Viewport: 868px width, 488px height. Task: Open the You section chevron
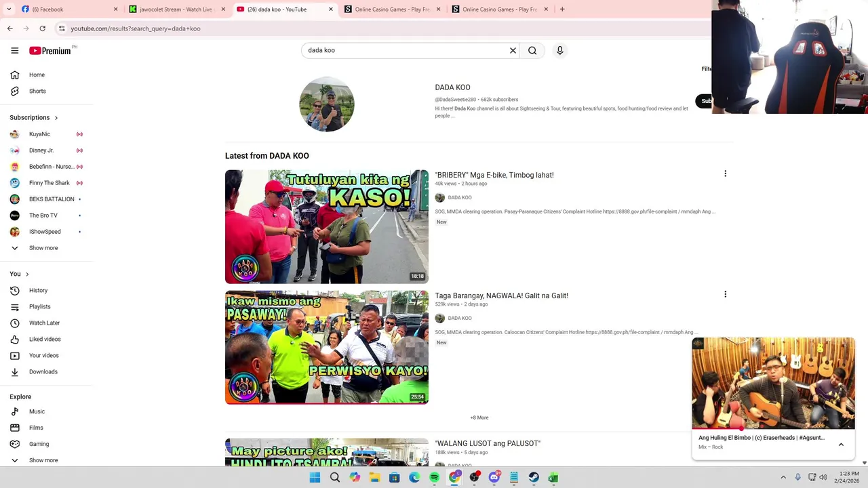(x=27, y=274)
